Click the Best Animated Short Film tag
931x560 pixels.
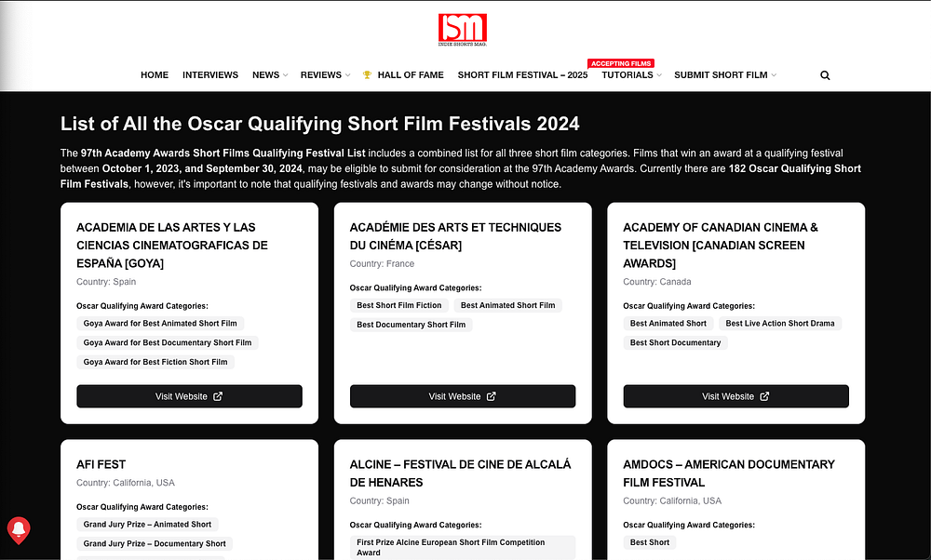click(x=507, y=305)
